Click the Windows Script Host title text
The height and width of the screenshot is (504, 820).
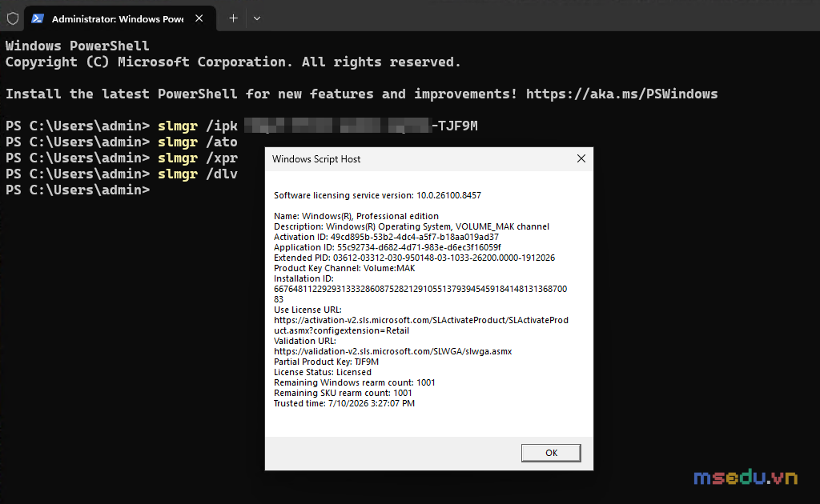coord(316,159)
